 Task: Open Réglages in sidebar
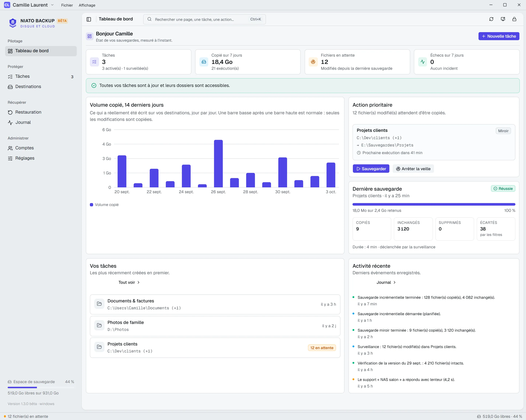click(x=41, y=159)
